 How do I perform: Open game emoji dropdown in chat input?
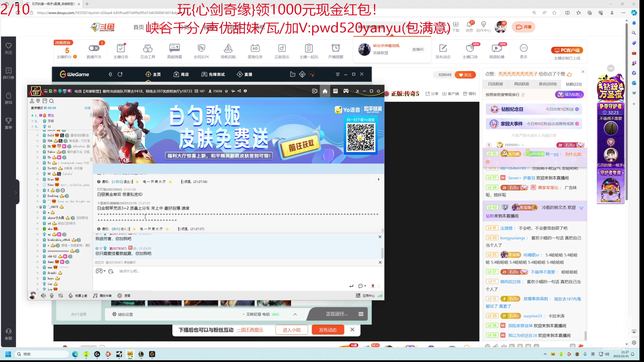tap(101, 271)
